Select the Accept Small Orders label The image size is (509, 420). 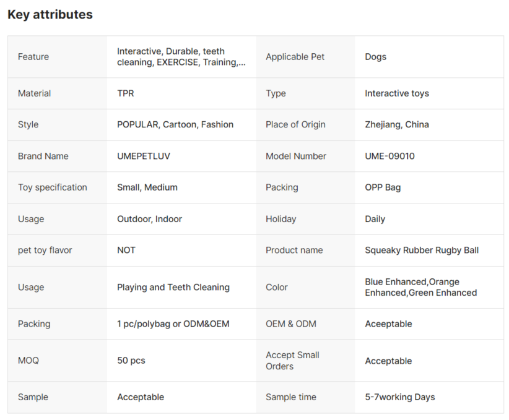point(292,361)
